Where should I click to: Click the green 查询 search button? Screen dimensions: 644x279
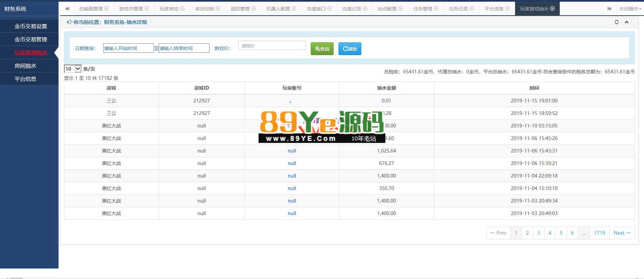[x=322, y=49]
